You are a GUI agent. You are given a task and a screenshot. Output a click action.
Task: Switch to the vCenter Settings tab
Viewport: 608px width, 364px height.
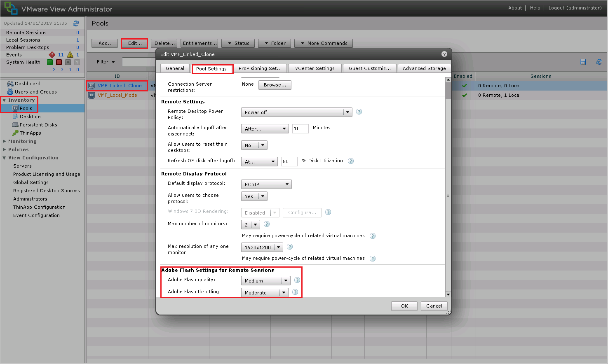pyautogui.click(x=315, y=68)
